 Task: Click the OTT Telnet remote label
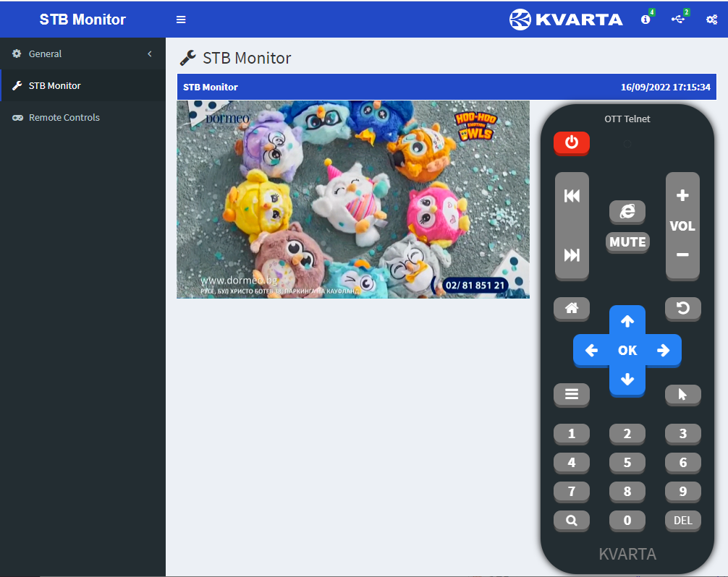pyautogui.click(x=627, y=119)
